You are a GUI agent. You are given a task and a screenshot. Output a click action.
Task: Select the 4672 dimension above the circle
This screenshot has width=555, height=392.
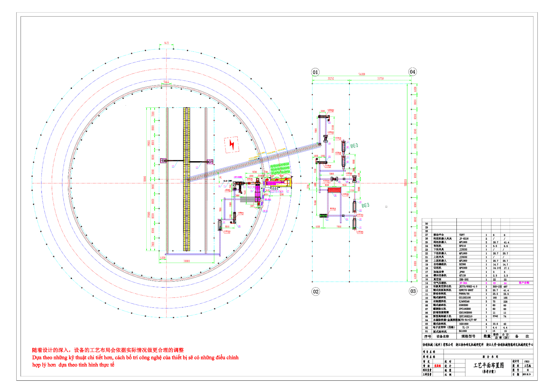[x=167, y=43]
